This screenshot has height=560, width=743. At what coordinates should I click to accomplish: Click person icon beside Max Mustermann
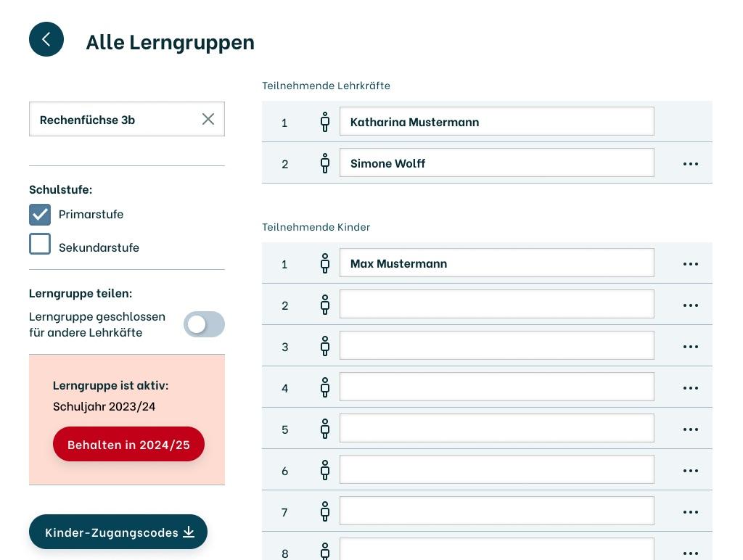[x=325, y=263]
